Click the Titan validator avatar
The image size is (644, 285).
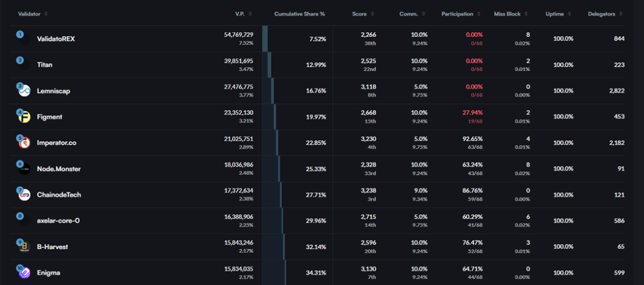[x=24, y=65]
